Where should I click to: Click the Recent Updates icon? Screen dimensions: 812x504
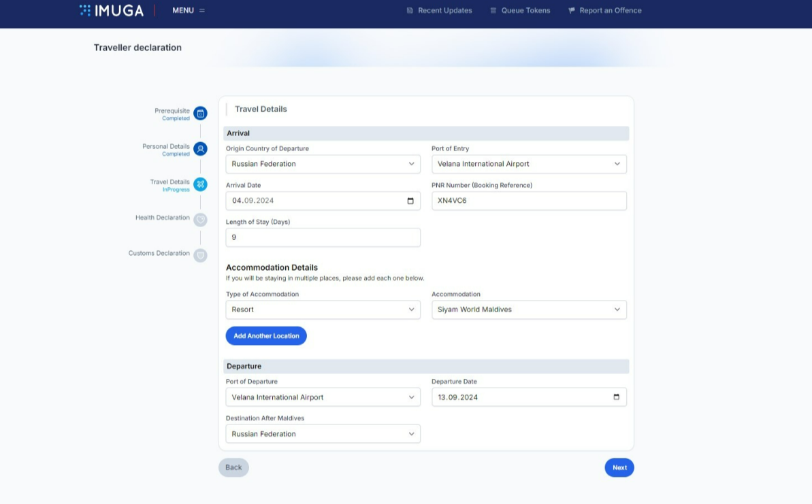tap(410, 10)
